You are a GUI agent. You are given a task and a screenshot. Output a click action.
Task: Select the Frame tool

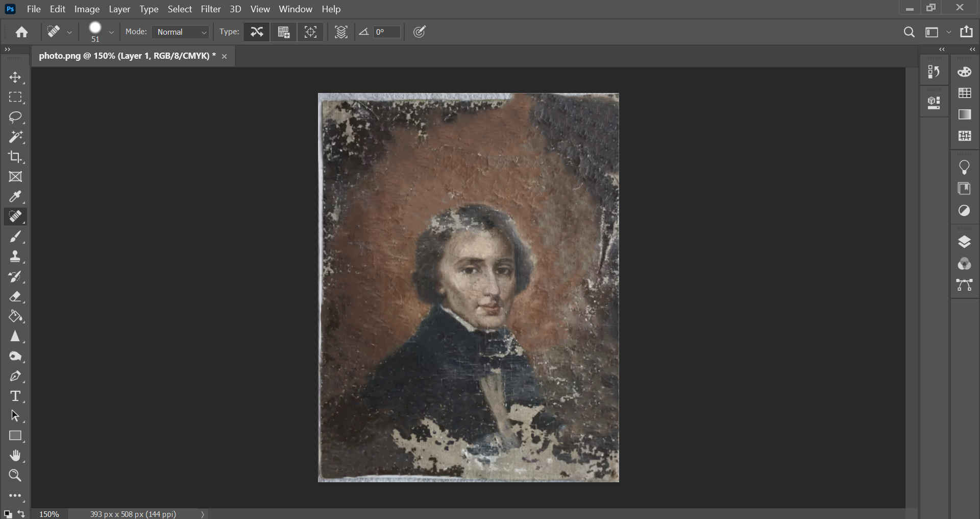(15, 177)
